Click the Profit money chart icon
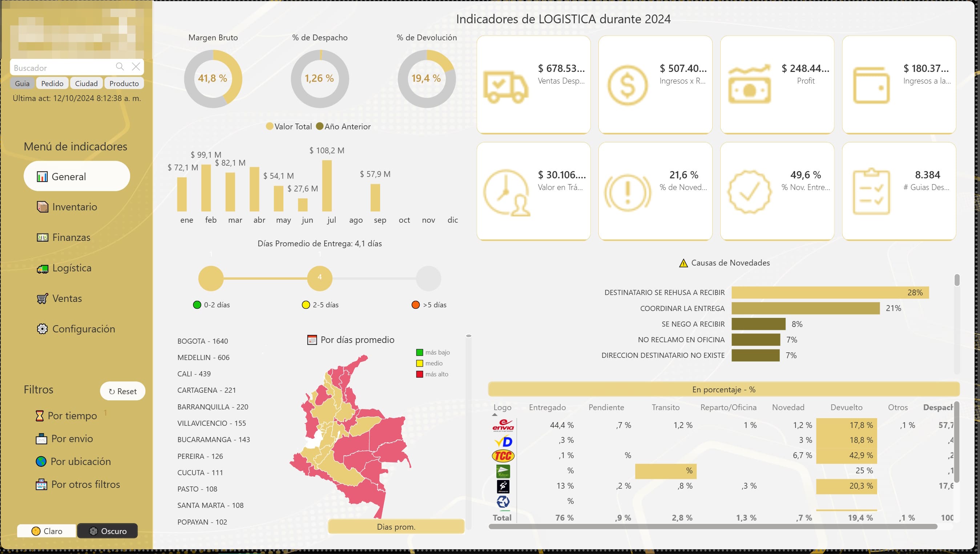The height and width of the screenshot is (554, 980). 749,84
